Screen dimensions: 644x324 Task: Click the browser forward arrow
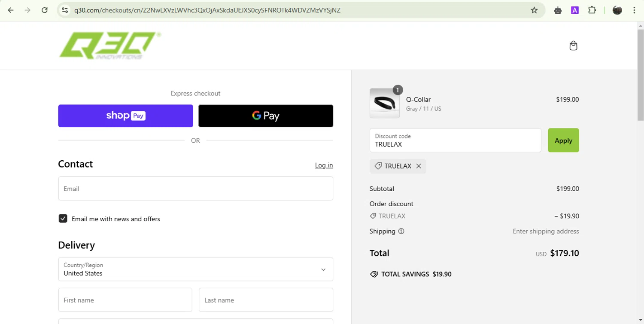click(27, 10)
